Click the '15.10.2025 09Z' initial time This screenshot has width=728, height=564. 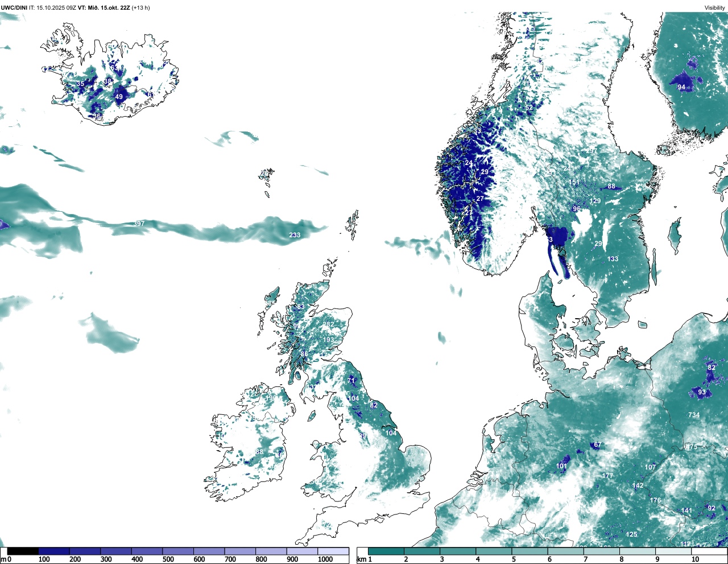click(56, 8)
